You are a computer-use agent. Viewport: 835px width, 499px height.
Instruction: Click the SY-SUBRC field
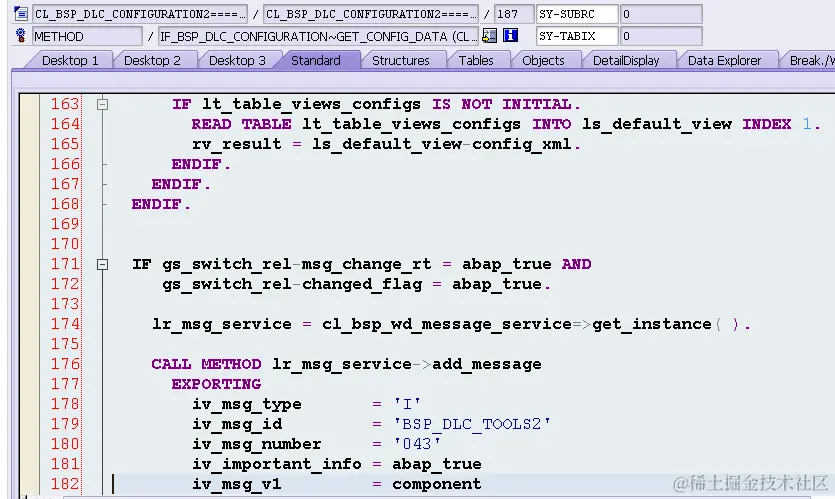pos(577,14)
